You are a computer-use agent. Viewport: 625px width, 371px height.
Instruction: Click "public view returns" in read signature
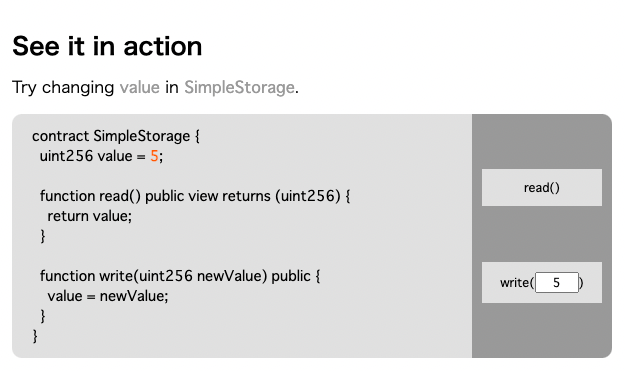click(208, 196)
